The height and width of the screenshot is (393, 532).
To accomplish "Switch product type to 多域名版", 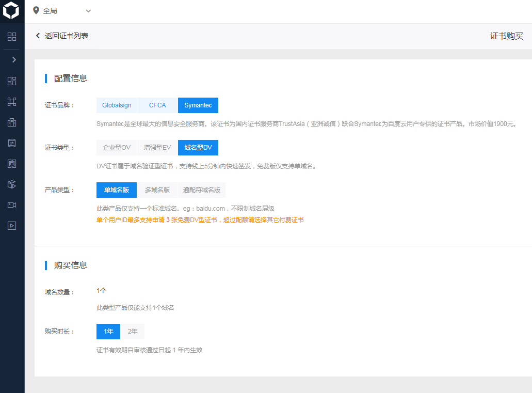I will (157, 190).
